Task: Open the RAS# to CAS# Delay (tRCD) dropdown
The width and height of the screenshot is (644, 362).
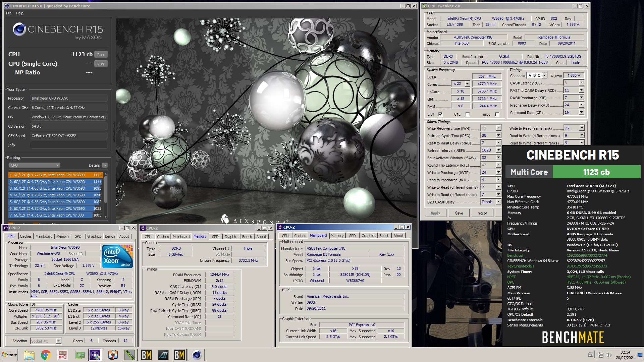Action: (581, 90)
